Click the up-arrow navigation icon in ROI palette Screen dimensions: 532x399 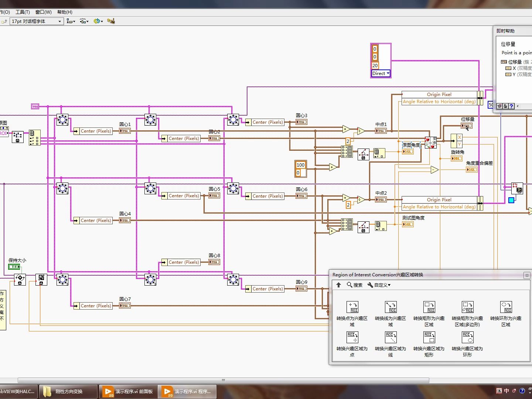[x=338, y=285]
